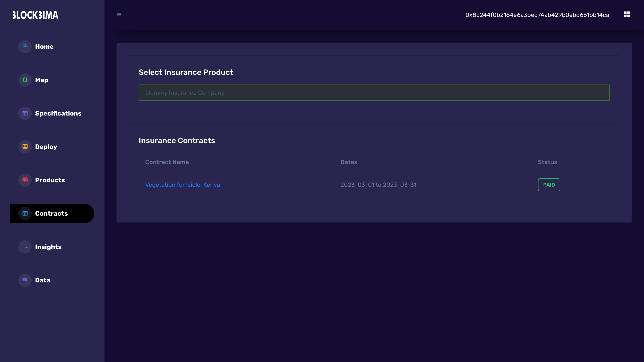Click the green Map icon
This screenshot has width=644, height=362.
coord(25,80)
